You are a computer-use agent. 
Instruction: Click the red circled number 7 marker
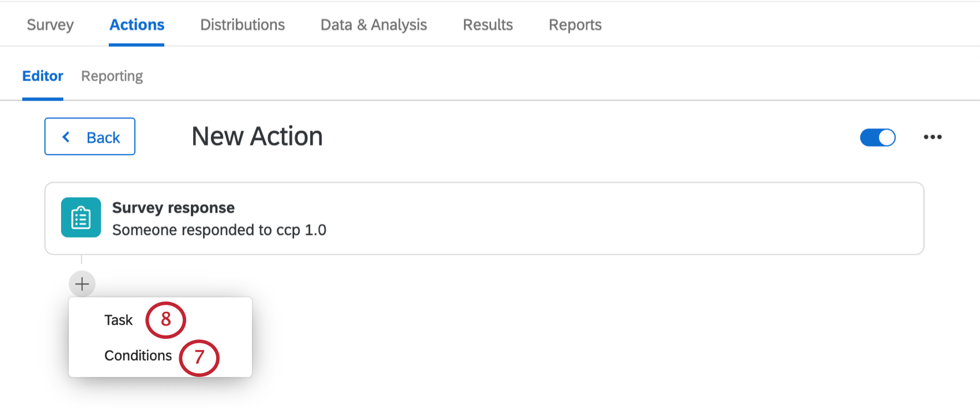click(199, 357)
